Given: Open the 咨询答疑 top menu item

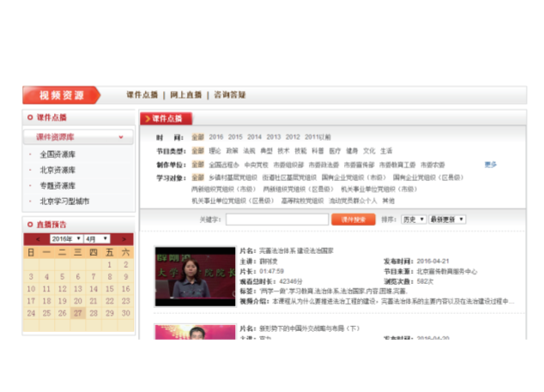Looking at the screenshot, I should (230, 94).
